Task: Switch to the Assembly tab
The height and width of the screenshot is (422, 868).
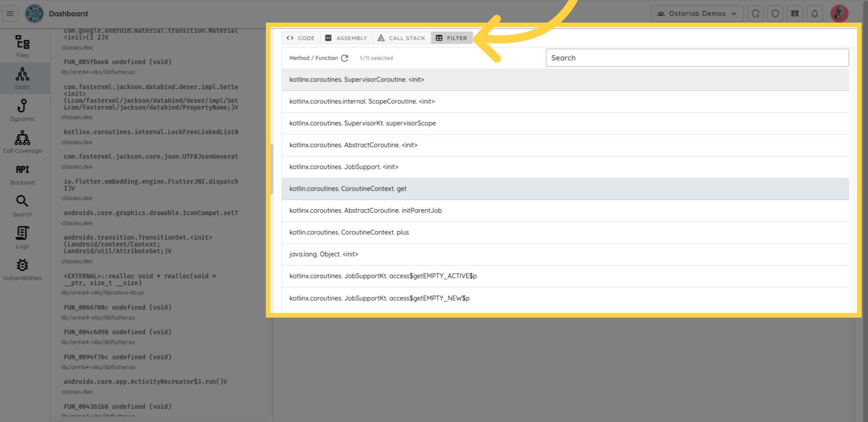Action: [x=346, y=38]
